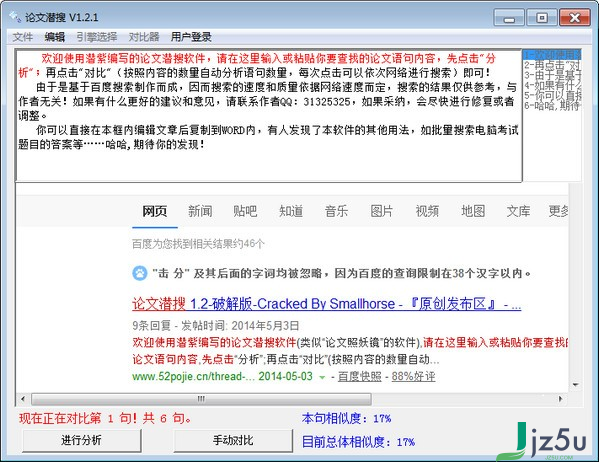The width and height of the screenshot is (599, 462).
Task: Switch to the 文库 tab
Action: [x=518, y=211]
